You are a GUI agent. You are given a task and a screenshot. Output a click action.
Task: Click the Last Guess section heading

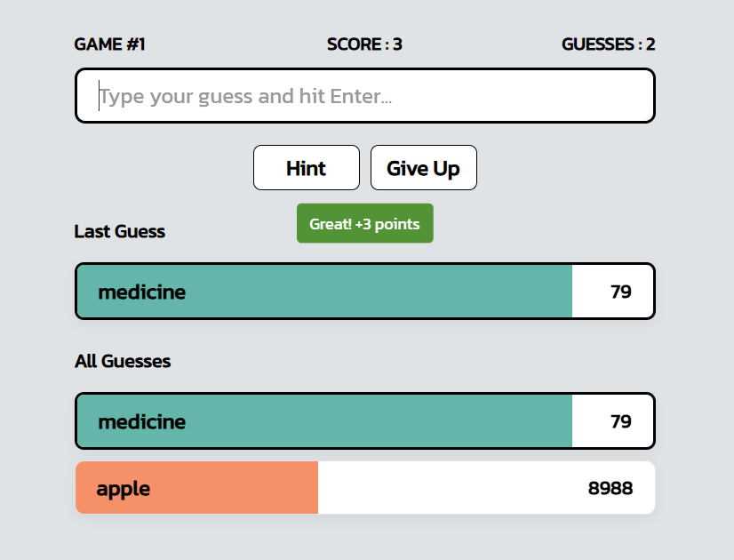click(x=119, y=231)
